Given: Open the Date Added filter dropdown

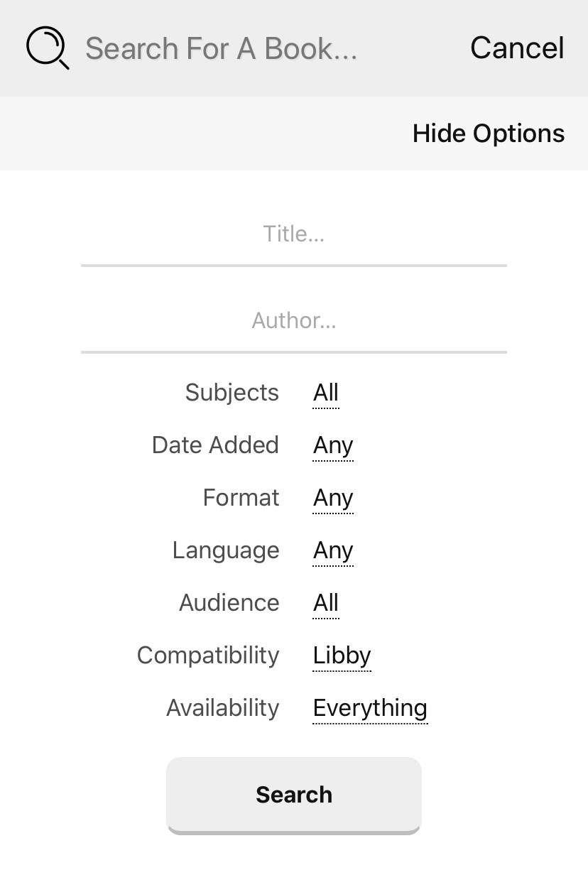Looking at the screenshot, I should pyautogui.click(x=333, y=445).
